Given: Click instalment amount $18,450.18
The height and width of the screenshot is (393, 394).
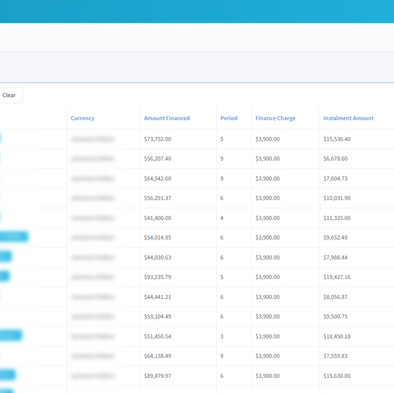Looking at the screenshot, I should click(337, 336).
